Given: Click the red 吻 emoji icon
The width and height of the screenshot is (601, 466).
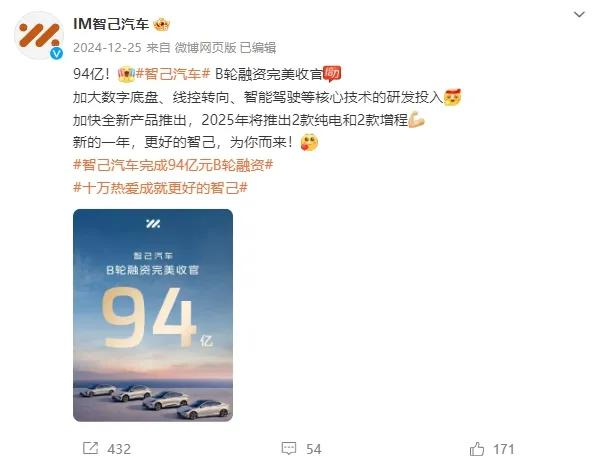Looking at the screenshot, I should 332,74.
